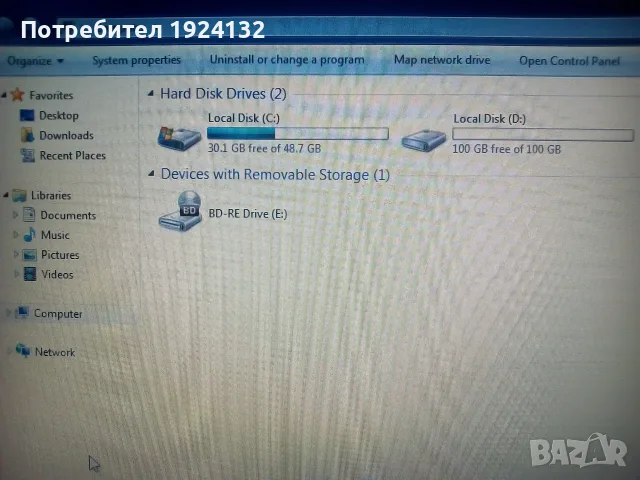Screen dimensions: 640x480
Task: Select the Videos library icon
Action: pyautogui.click(x=30, y=274)
